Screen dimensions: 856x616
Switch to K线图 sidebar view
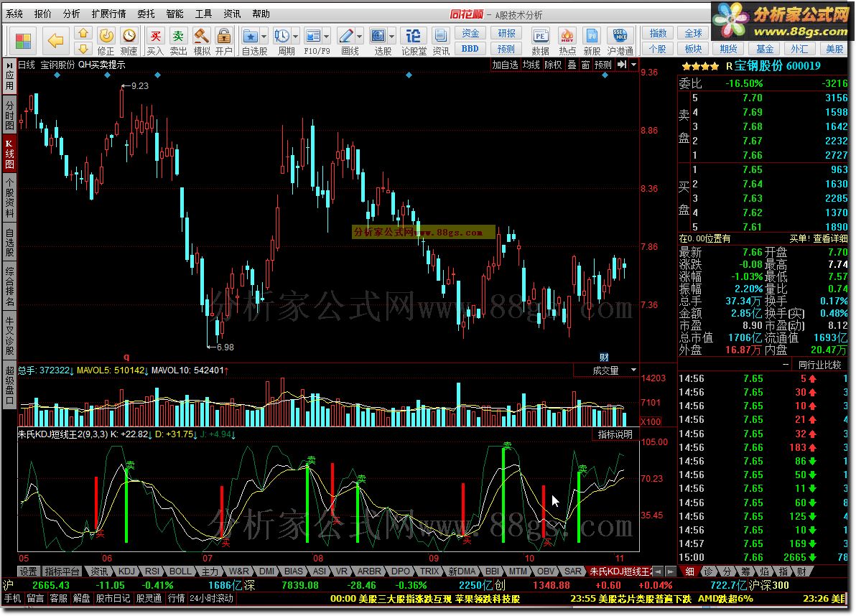(x=9, y=154)
